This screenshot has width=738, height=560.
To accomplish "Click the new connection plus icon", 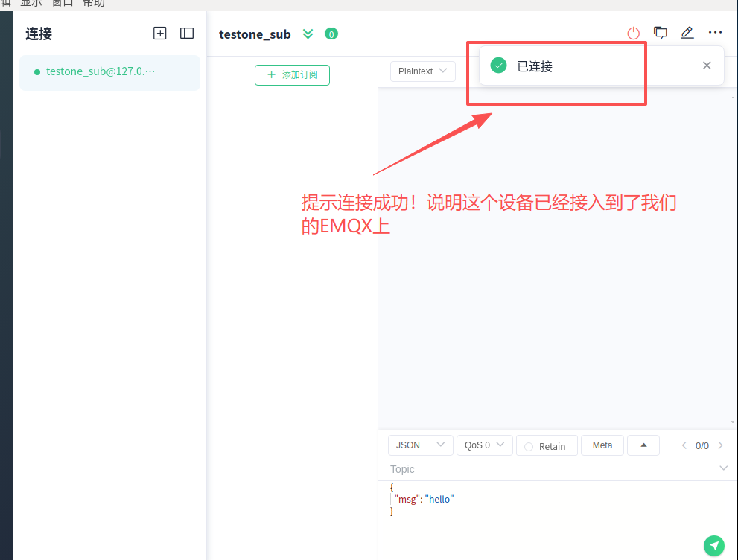I will 159,34.
